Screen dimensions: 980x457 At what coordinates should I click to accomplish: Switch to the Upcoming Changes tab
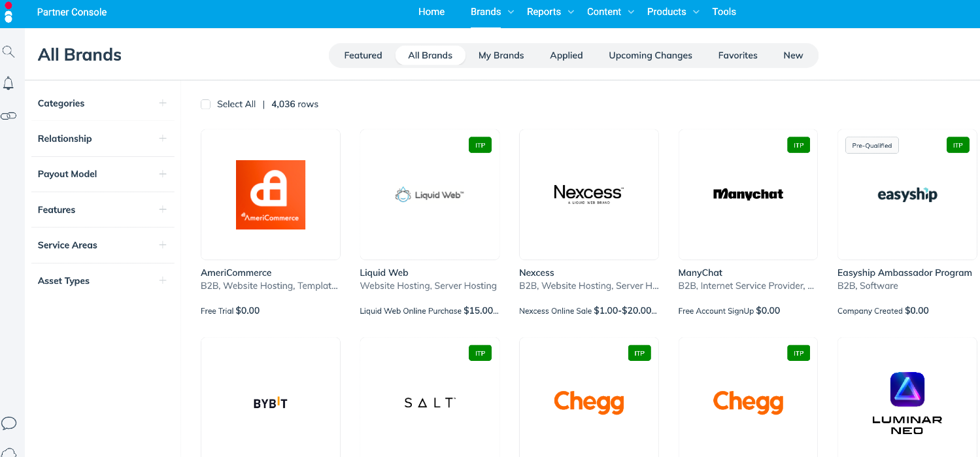(650, 56)
